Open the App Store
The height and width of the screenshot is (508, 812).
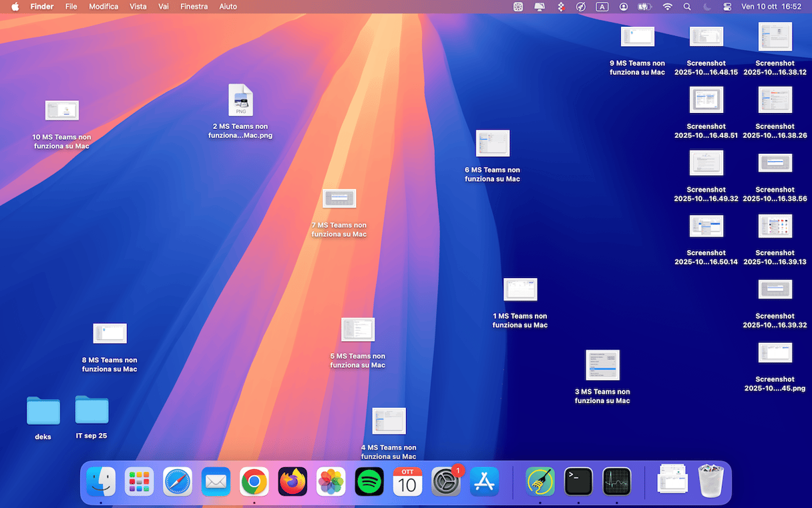tap(484, 481)
